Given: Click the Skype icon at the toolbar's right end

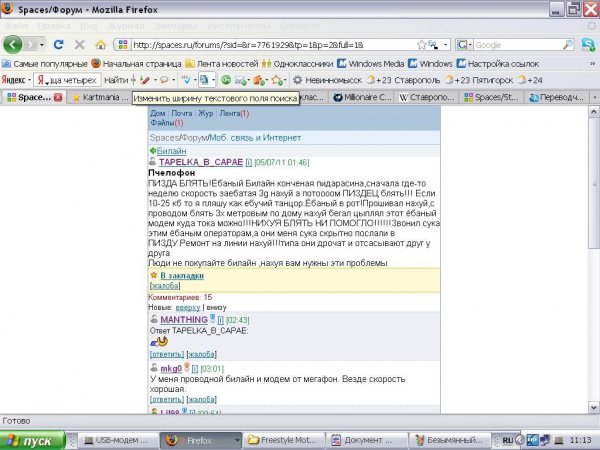Looking at the screenshot, I should tap(588, 45).
